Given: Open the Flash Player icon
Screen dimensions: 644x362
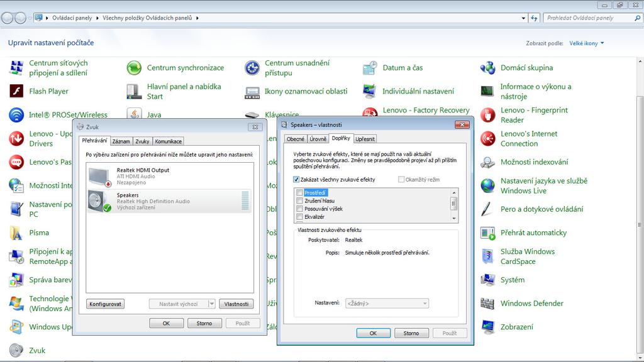Looking at the screenshot, I should coord(16,91).
